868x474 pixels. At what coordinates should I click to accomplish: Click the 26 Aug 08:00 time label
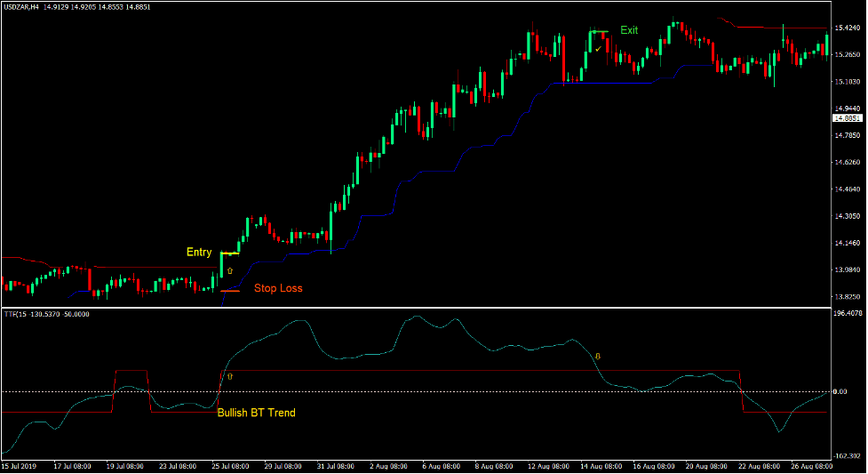click(811, 467)
